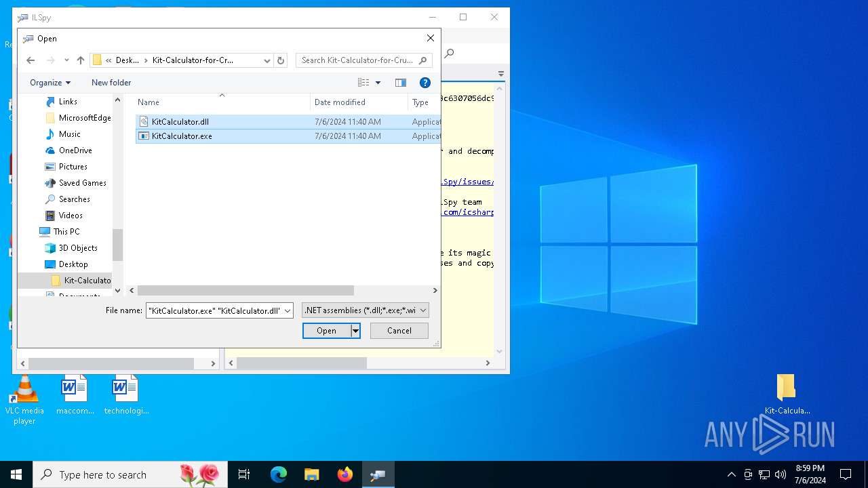
Task: Cancel the Open dialog
Action: [399, 331]
